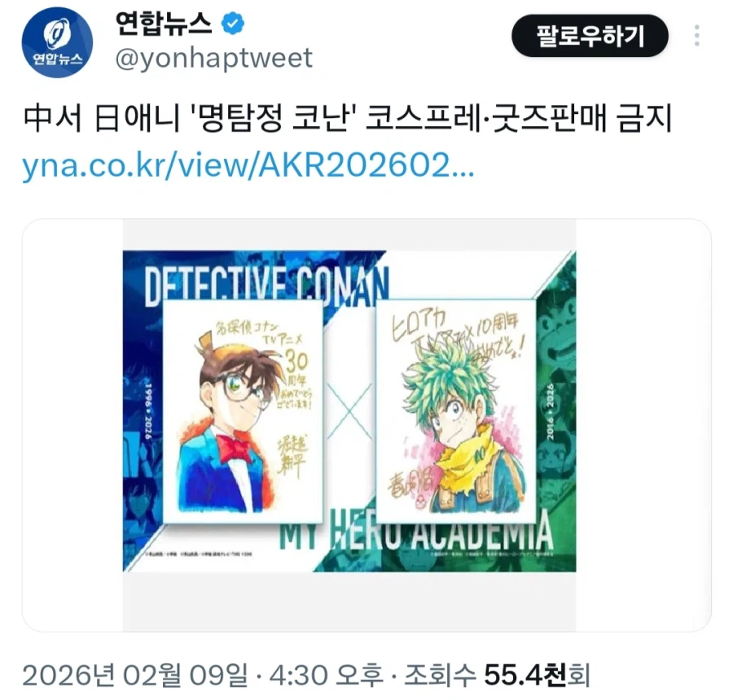Click the blue verified checkmark badge

click(233, 24)
